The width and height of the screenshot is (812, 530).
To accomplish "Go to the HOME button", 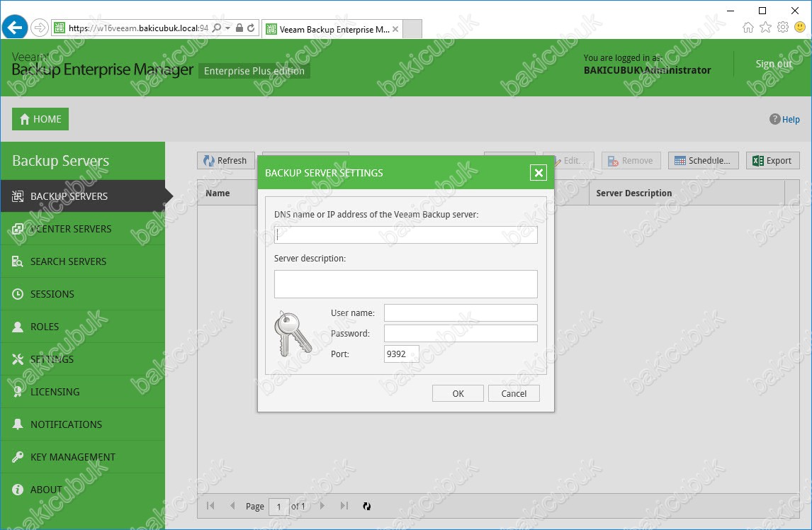I will click(40, 119).
